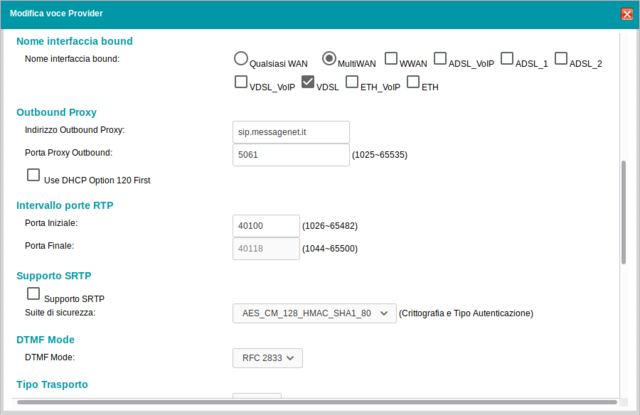Click the Porta Finale field showing 40118

click(266, 249)
